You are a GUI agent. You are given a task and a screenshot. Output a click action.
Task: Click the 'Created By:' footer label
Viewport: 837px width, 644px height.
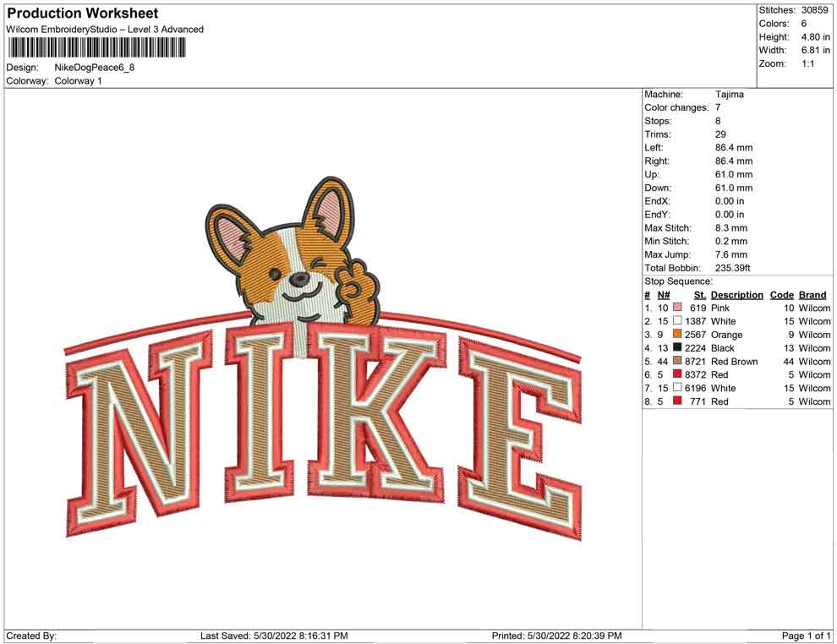[31, 636]
